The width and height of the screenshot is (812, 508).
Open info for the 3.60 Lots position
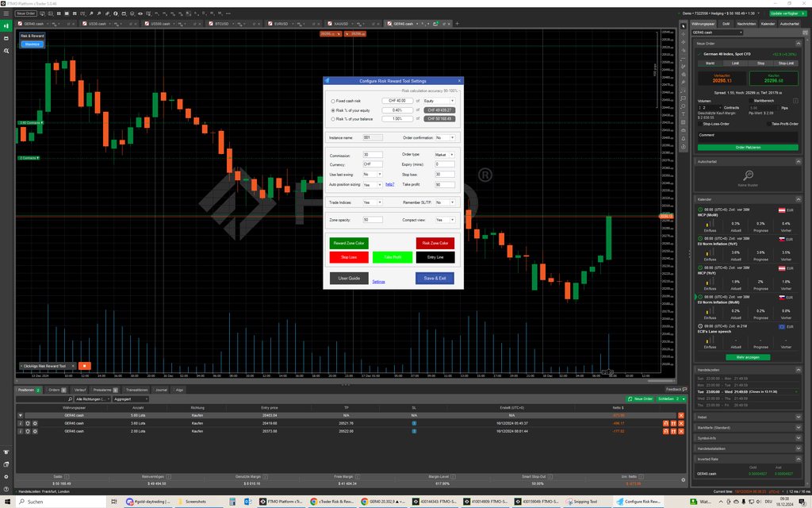21,424
